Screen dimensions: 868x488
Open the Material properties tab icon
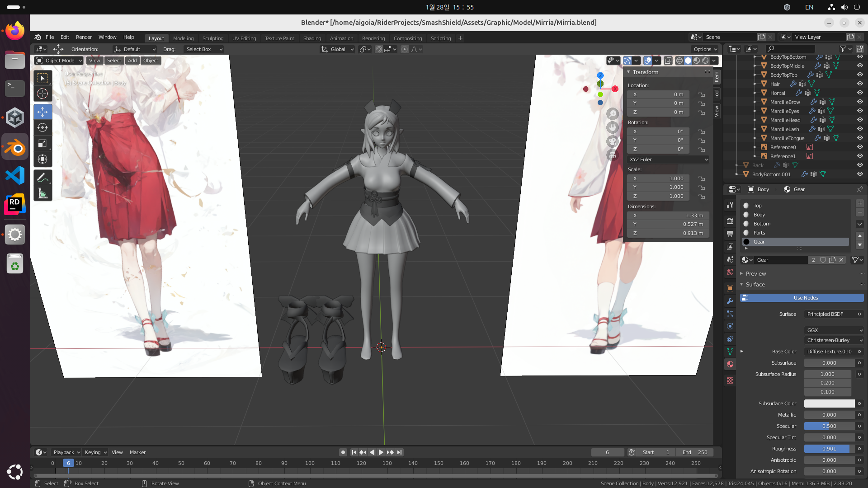(730, 364)
